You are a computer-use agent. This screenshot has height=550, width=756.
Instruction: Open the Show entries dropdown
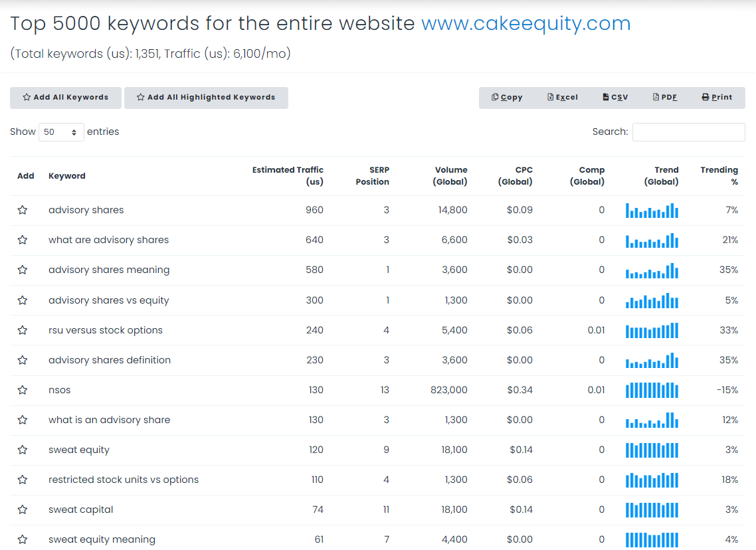pos(60,132)
